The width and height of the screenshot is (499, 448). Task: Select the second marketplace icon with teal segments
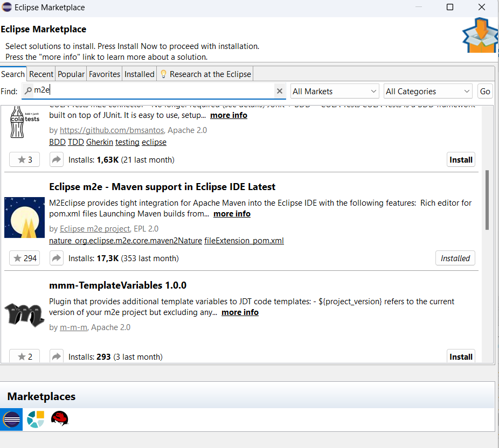(x=36, y=419)
